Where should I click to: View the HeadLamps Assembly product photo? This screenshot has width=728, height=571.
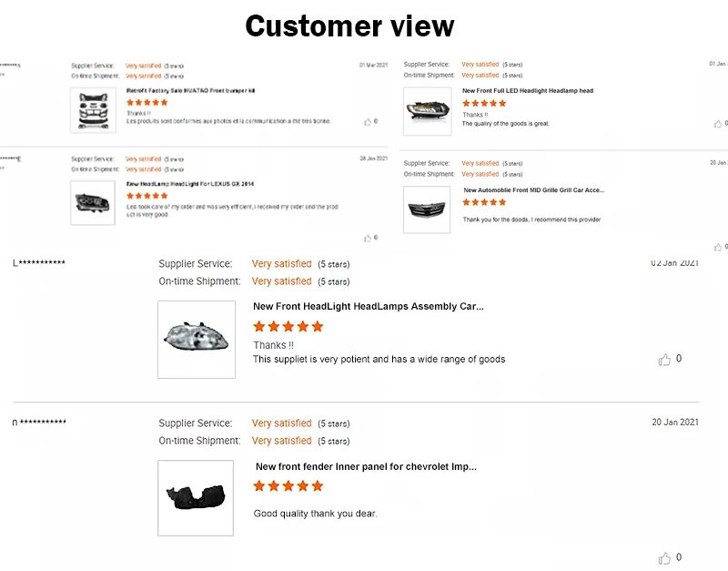point(197,339)
